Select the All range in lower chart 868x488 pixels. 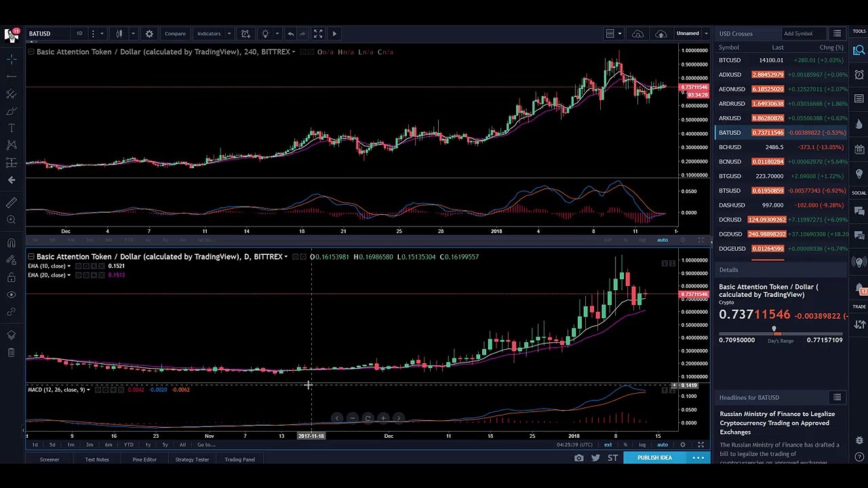coord(182,445)
